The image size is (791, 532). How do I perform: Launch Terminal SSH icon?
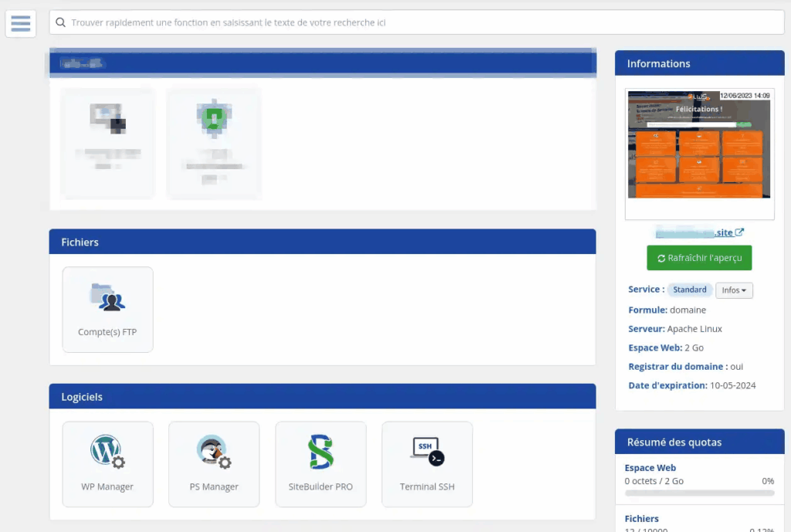tap(427, 464)
